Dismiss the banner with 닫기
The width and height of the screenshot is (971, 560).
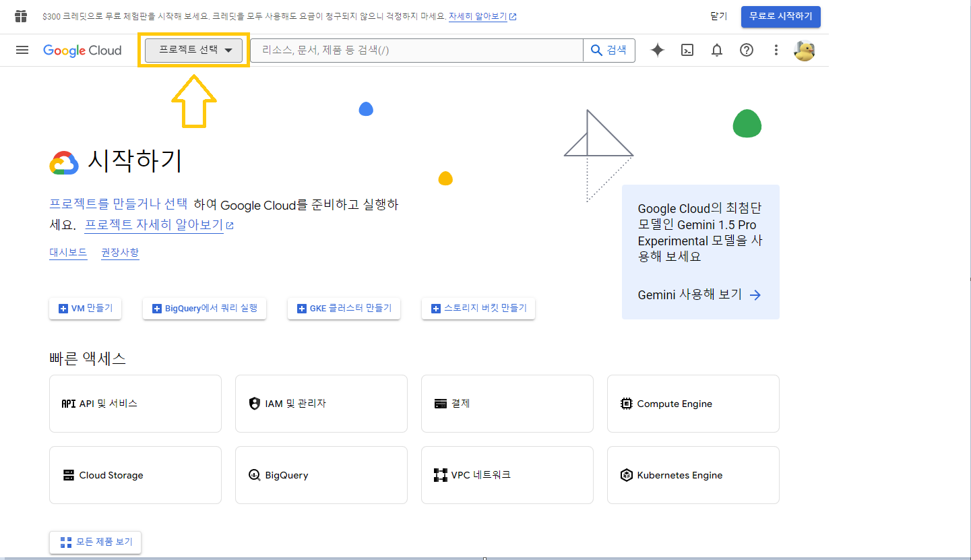(719, 16)
